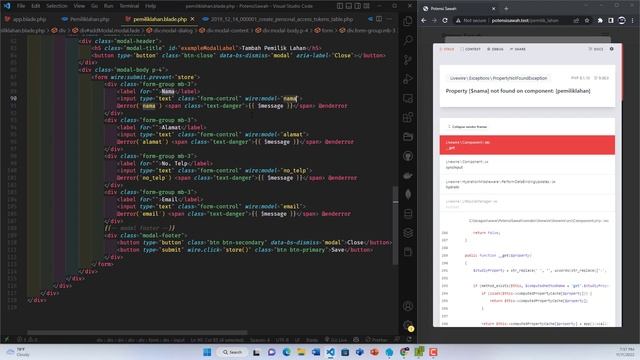
Task: Click the SHARE button on error page
Action: 518,49
